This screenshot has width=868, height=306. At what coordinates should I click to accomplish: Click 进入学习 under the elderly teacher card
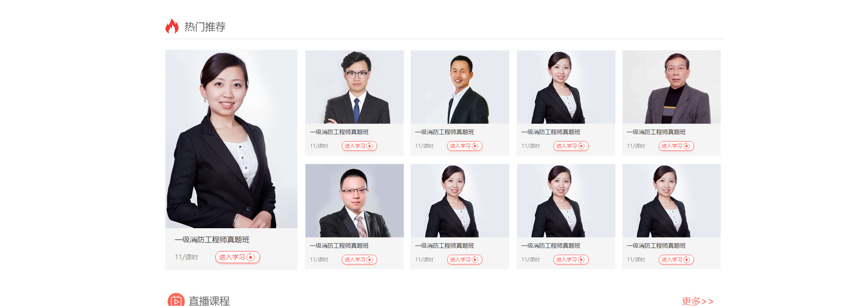[676, 146]
